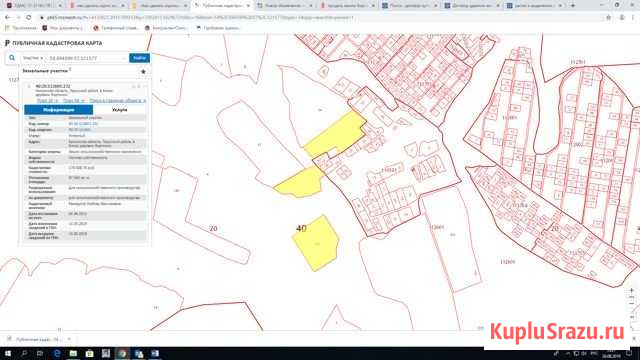Open the Windows Start menu
640x360 pixels.
(x=7, y=353)
